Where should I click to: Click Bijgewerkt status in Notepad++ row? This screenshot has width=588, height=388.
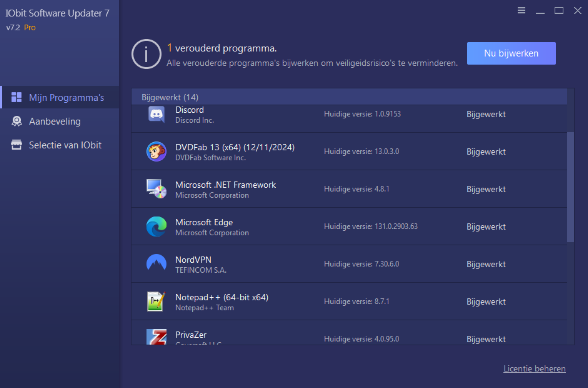coord(486,302)
